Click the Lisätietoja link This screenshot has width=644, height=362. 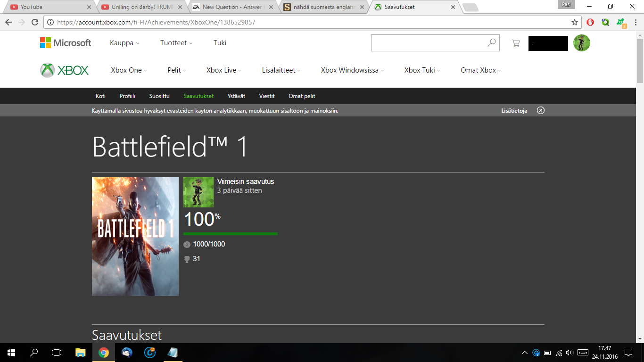tap(514, 111)
